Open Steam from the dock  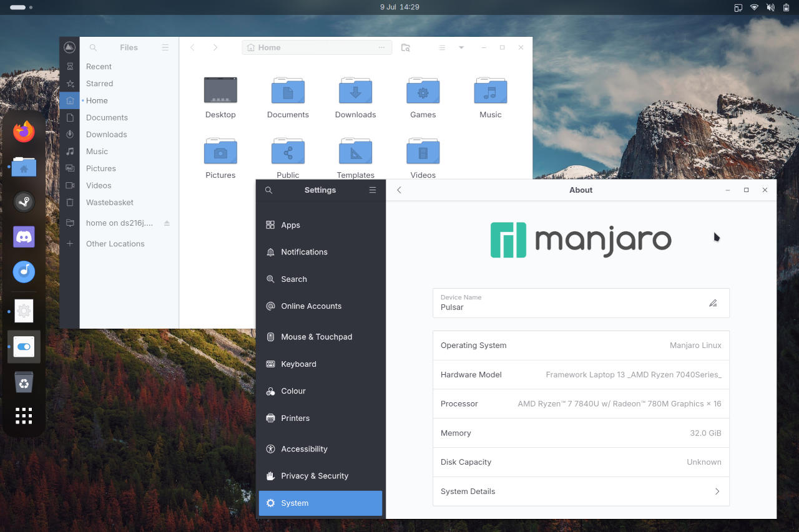pyautogui.click(x=24, y=201)
